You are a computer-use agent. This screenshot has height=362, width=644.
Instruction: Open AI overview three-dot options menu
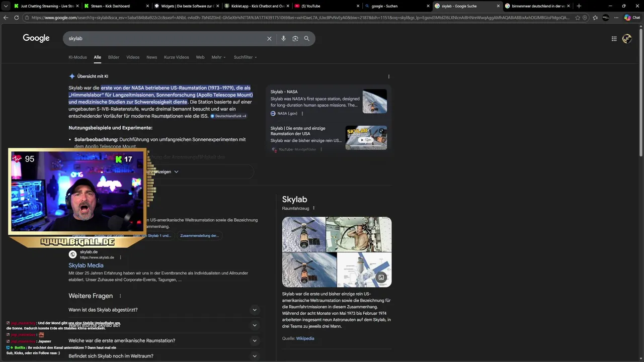(x=388, y=76)
